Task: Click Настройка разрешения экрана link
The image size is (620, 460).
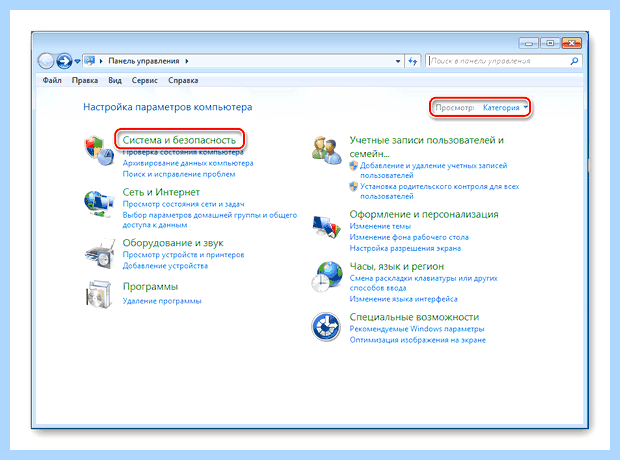Action: 405,248
